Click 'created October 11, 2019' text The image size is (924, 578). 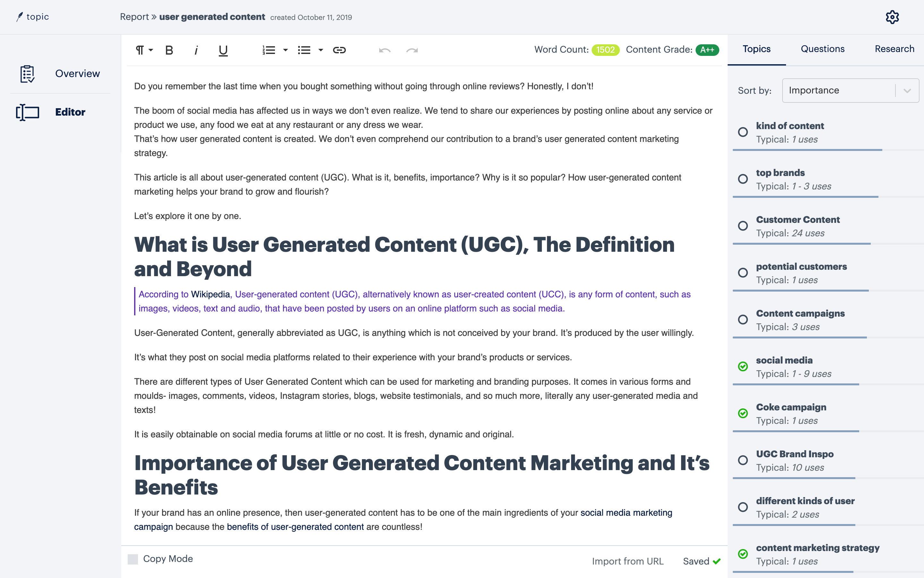point(311,18)
